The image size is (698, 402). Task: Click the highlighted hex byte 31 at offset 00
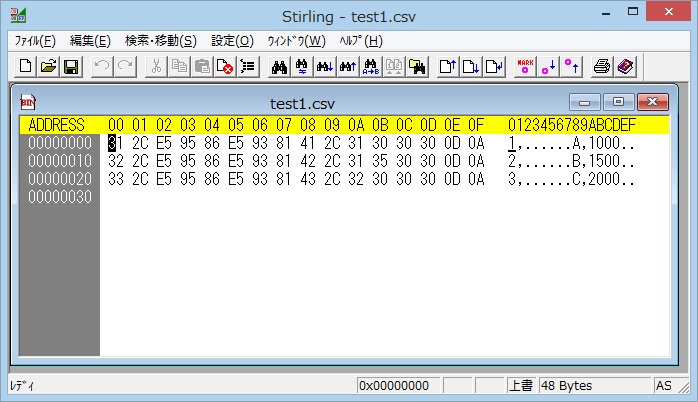point(116,143)
